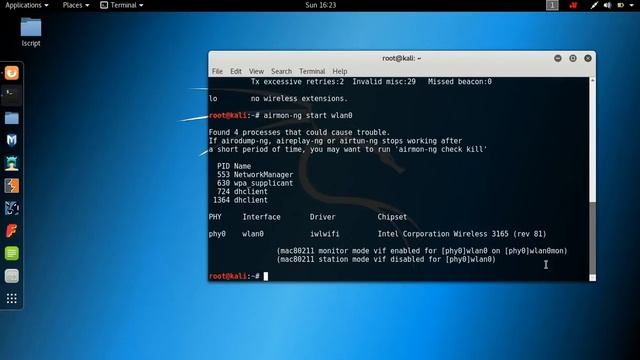Click 'Found 4 processes that could cause trouble' line

coord(299,132)
